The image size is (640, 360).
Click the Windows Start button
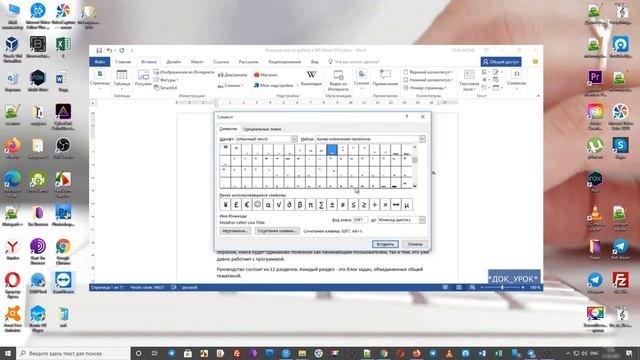[8, 353]
